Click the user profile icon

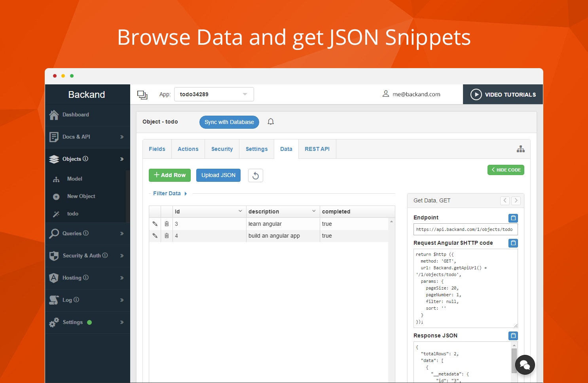pyautogui.click(x=386, y=94)
